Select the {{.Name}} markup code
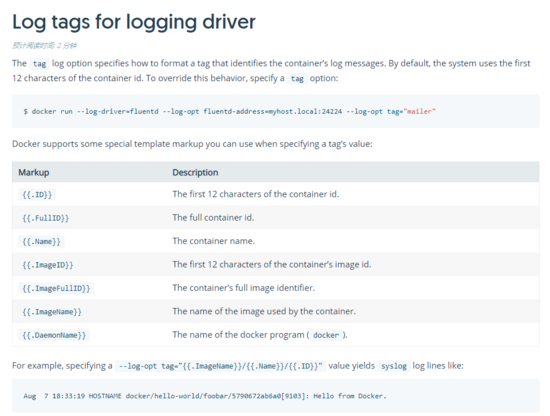 [41, 242]
